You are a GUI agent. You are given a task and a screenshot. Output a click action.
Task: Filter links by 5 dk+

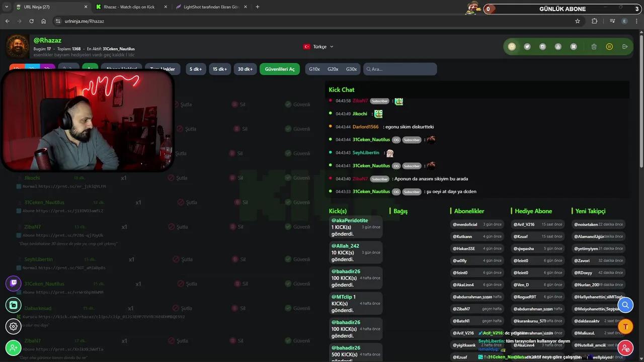point(196,69)
